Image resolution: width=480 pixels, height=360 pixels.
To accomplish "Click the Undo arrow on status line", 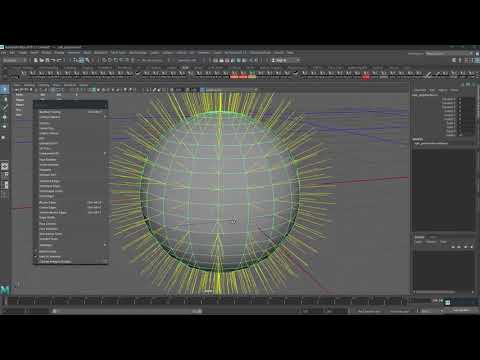I will click(54, 60).
